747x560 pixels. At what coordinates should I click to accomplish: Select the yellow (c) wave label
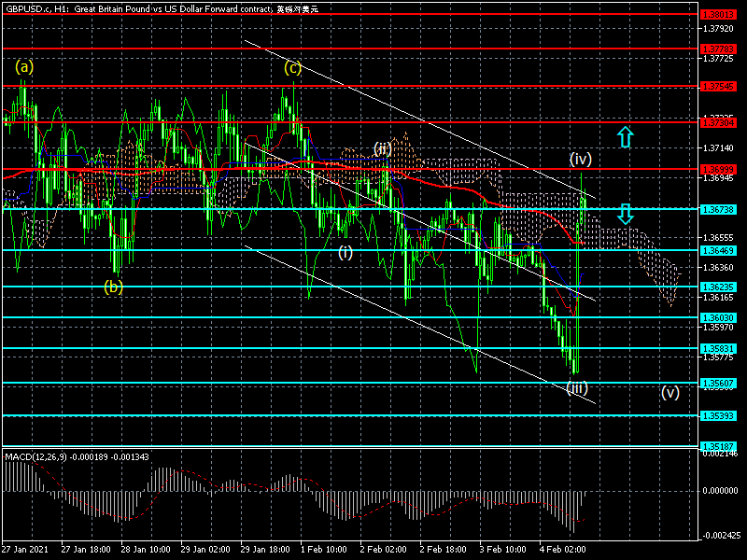tap(293, 67)
